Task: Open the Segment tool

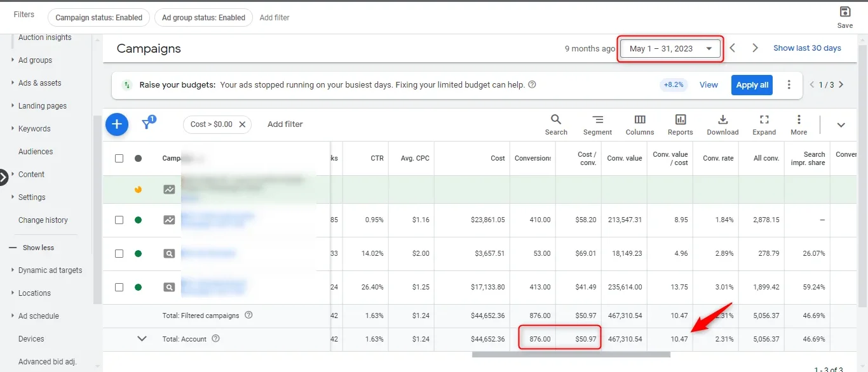Action: [597, 125]
